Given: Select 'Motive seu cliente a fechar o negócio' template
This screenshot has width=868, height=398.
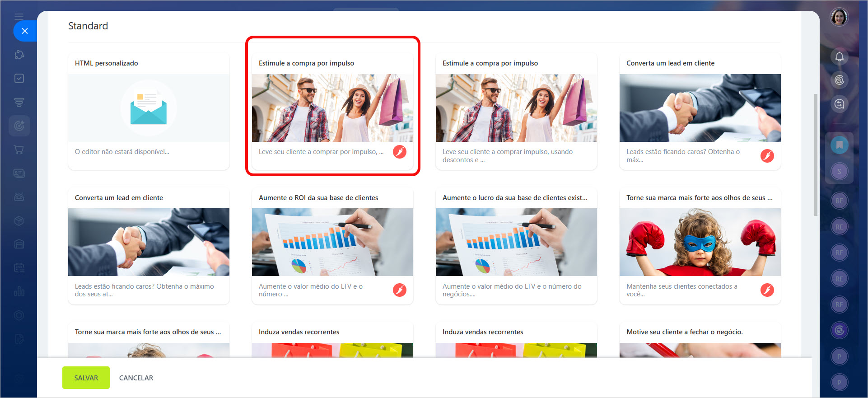Looking at the screenshot, I should click(700, 340).
